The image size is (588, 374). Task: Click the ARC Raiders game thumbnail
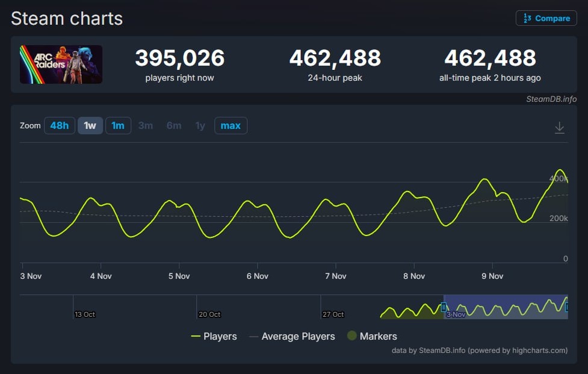point(61,64)
